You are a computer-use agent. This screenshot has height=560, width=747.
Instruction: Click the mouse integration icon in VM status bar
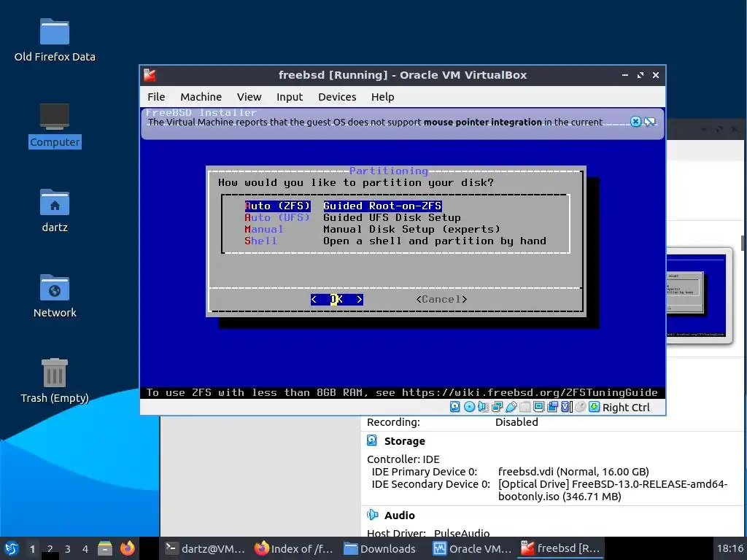580,407
